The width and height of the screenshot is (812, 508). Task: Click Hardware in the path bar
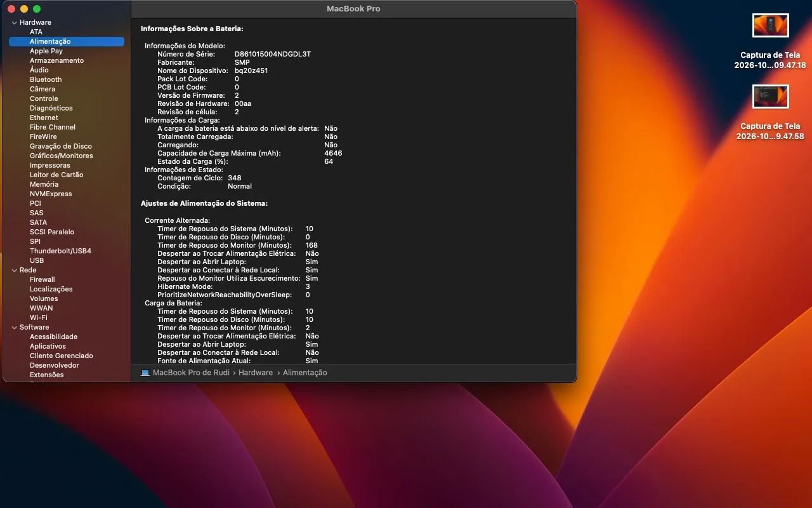click(256, 373)
